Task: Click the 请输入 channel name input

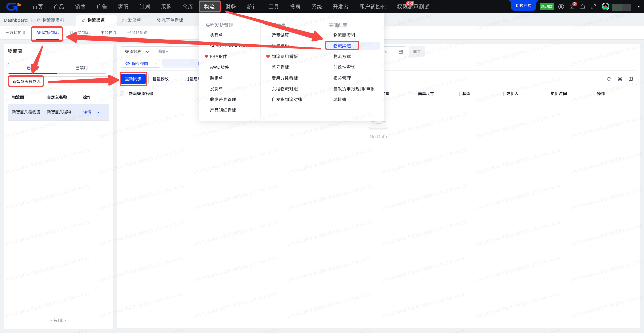Action: point(176,52)
